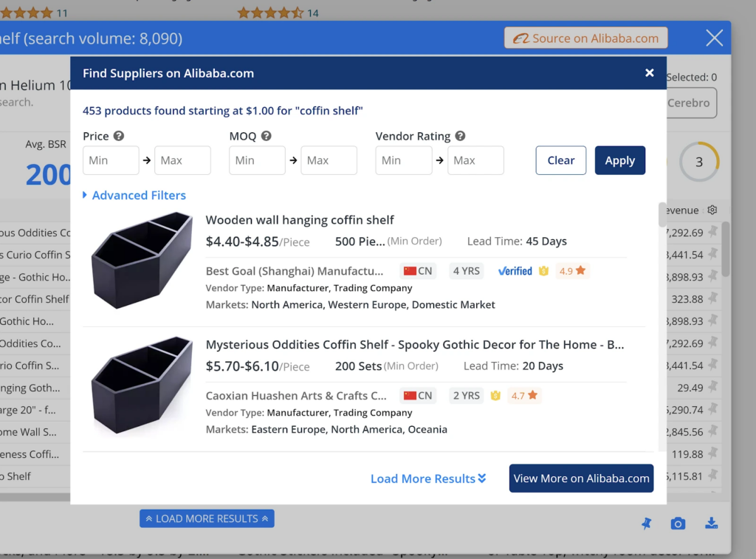The width and height of the screenshot is (756, 559).
Task: Close the Find Suppliers modal
Action: click(x=649, y=73)
